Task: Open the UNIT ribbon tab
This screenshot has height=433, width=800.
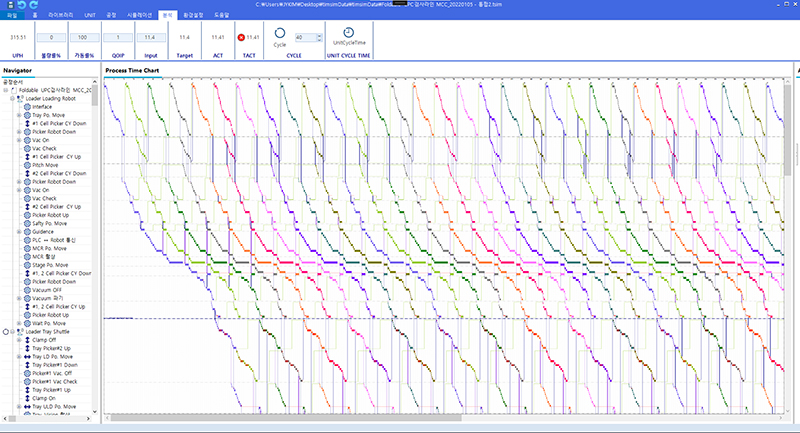Action: coord(90,15)
